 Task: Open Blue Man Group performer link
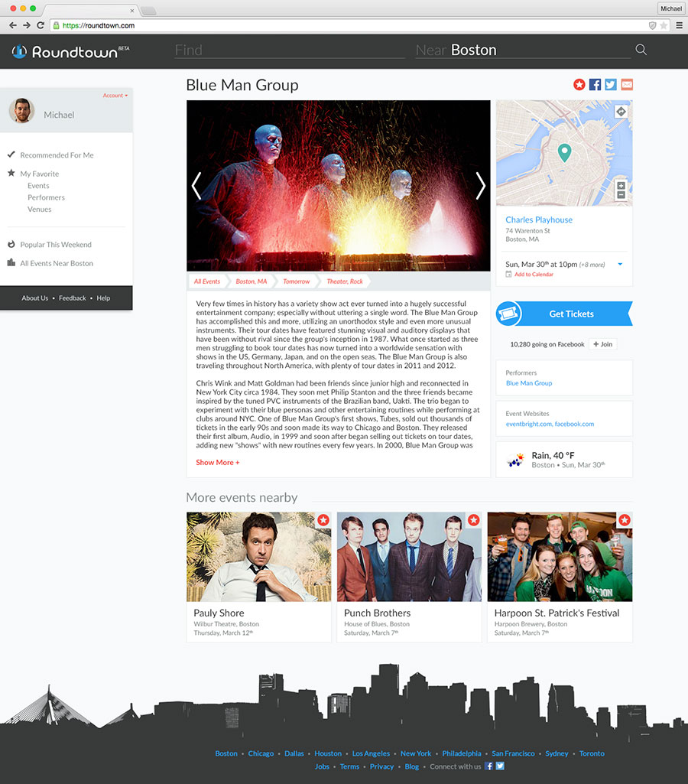529,383
